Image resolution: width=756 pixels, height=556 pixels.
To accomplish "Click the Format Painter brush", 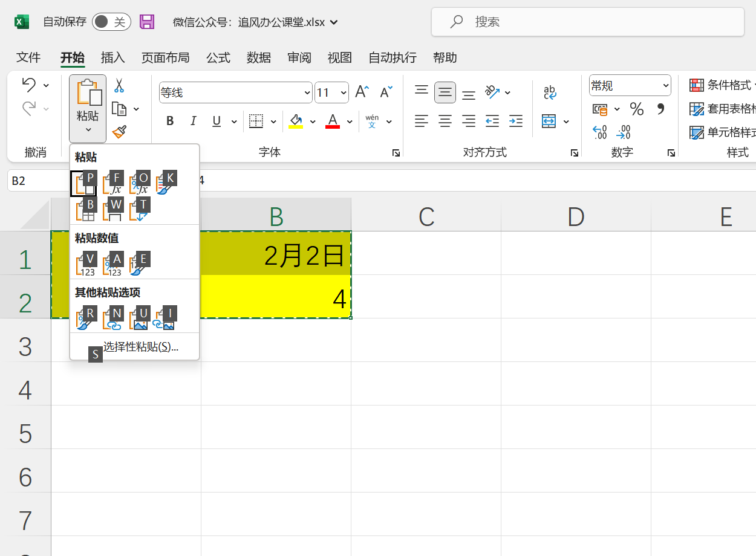I will pos(119,131).
